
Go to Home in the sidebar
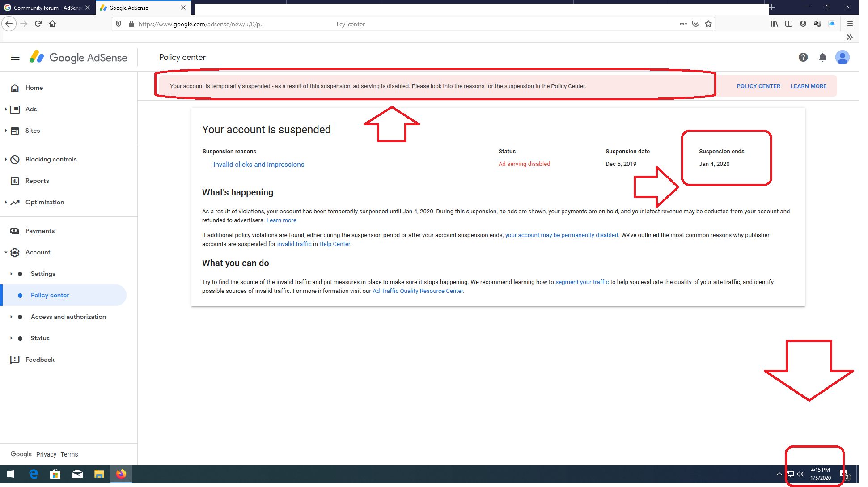[34, 88]
